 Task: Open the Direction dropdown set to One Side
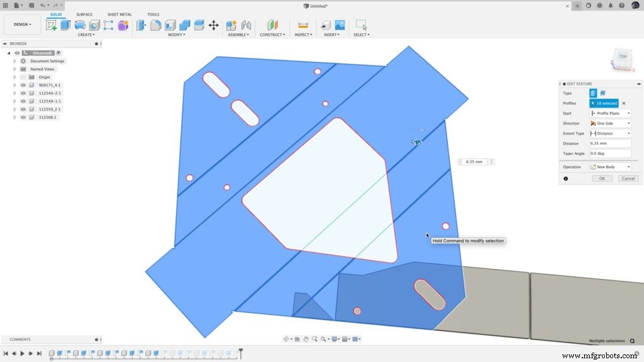[x=609, y=123]
